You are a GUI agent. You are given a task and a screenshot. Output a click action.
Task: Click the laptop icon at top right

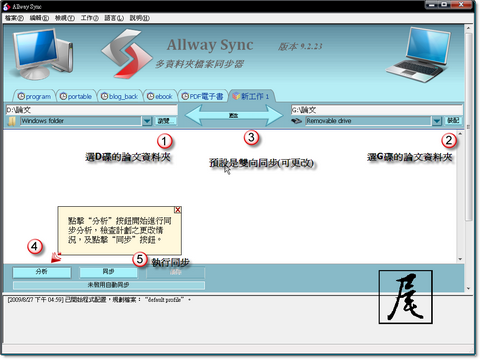tap(419, 55)
